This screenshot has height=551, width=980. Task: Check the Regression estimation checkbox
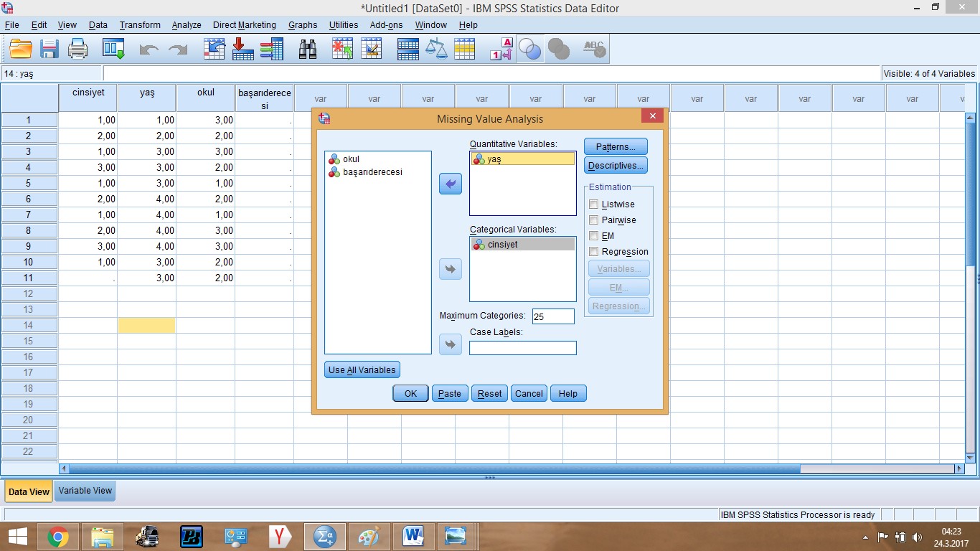click(x=593, y=252)
